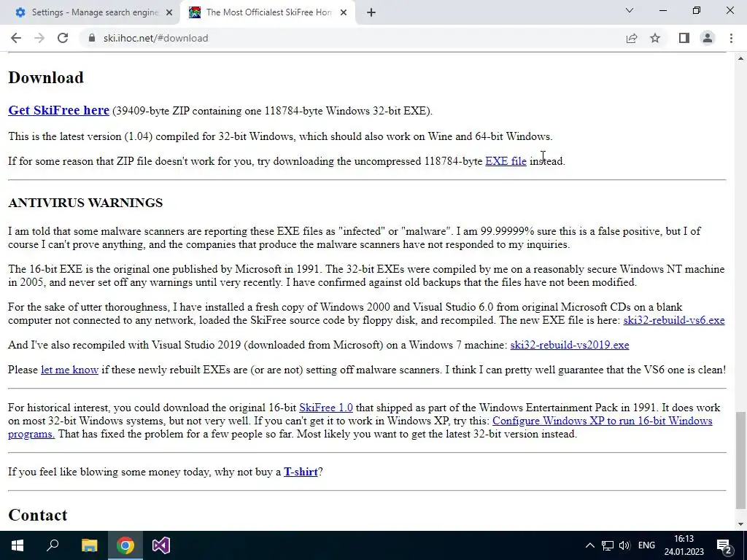Select The Most Officialest SkiFree tab
The height and width of the screenshot is (560, 747).
click(x=268, y=12)
